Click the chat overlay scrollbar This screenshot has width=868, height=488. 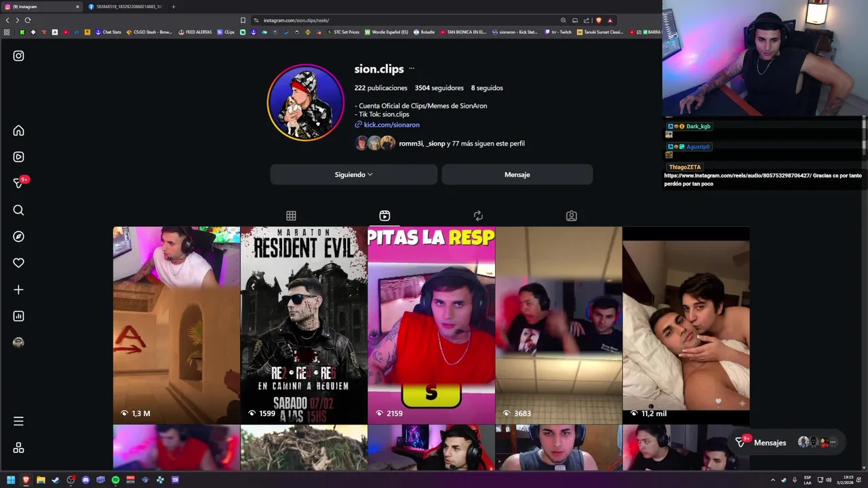[864, 134]
